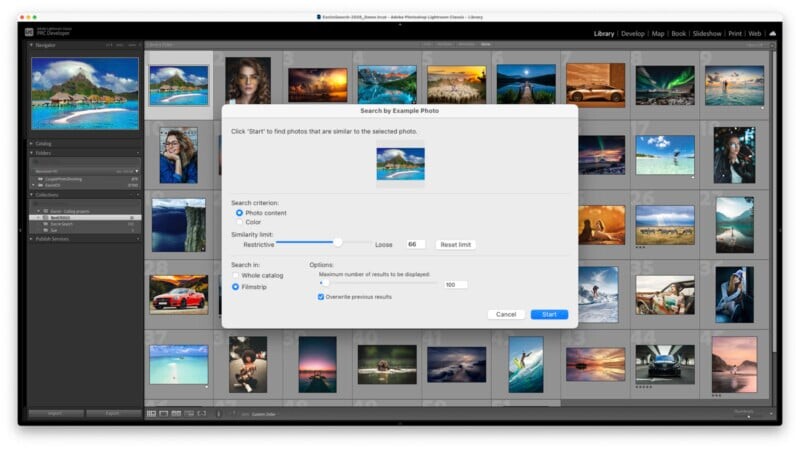Screen dimensions: 800x450
Task: Click the Lightroom Classic logo icon
Action: tap(29, 33)
